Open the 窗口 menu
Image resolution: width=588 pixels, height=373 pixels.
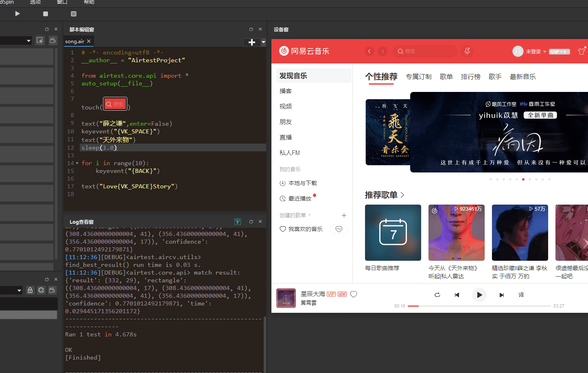point(62,2)
